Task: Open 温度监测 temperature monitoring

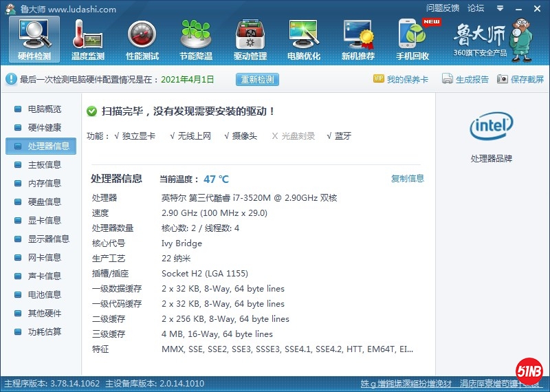Action: (87, 39)
